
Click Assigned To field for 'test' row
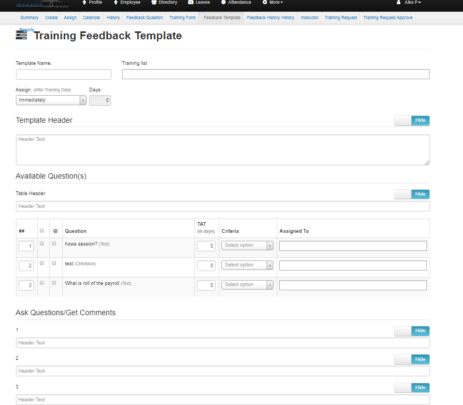tap(353, 266)
